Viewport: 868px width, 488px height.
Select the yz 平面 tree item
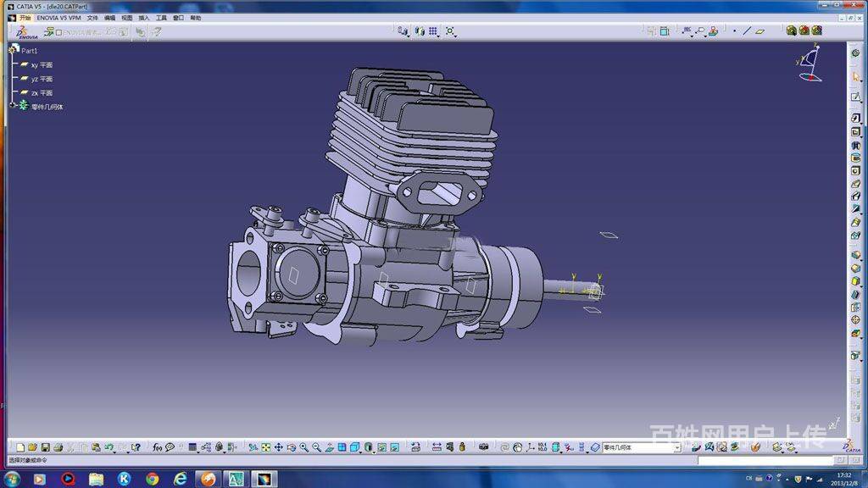click(42, 79)
